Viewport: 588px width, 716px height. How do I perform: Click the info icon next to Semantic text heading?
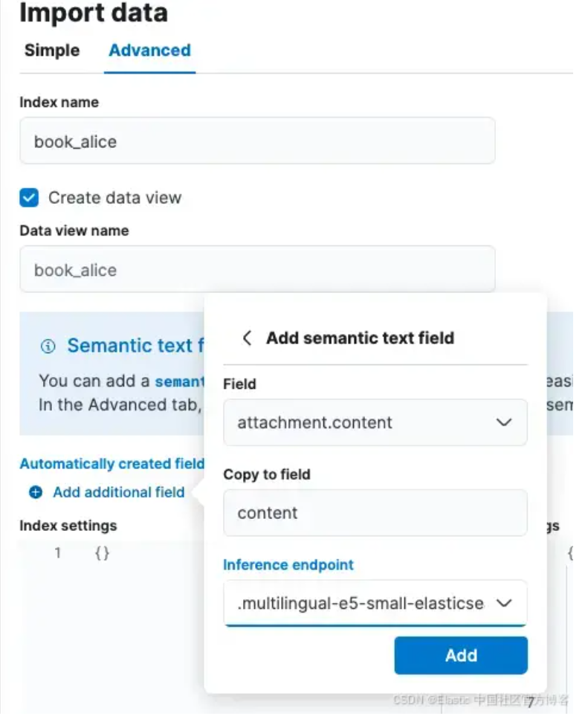(x=48, y=346)
